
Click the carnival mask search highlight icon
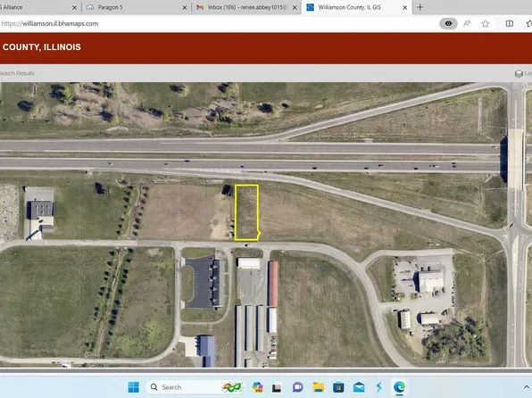[232, 387]
